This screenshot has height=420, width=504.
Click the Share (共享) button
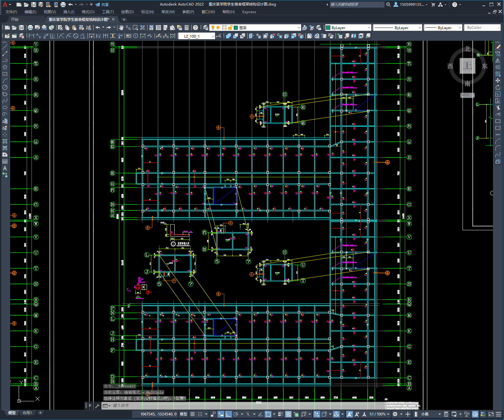tap(102, 5)
